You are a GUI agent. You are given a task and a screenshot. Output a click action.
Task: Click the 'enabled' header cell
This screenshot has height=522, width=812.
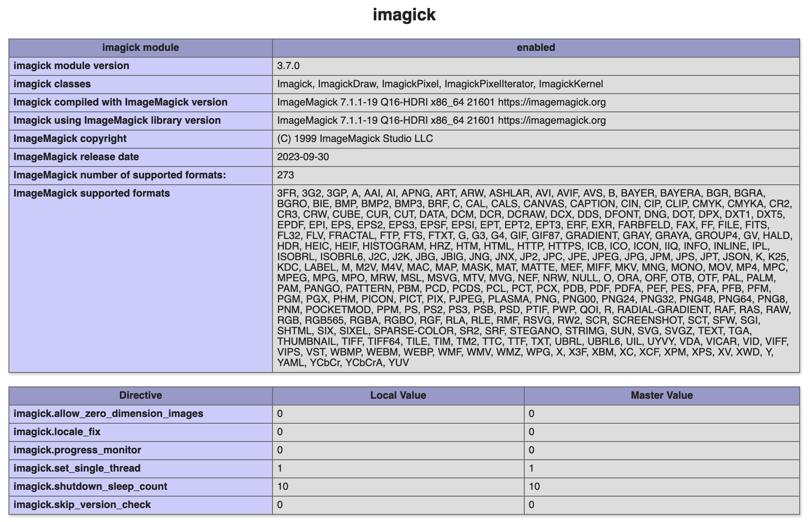click(x=536, y=47)
